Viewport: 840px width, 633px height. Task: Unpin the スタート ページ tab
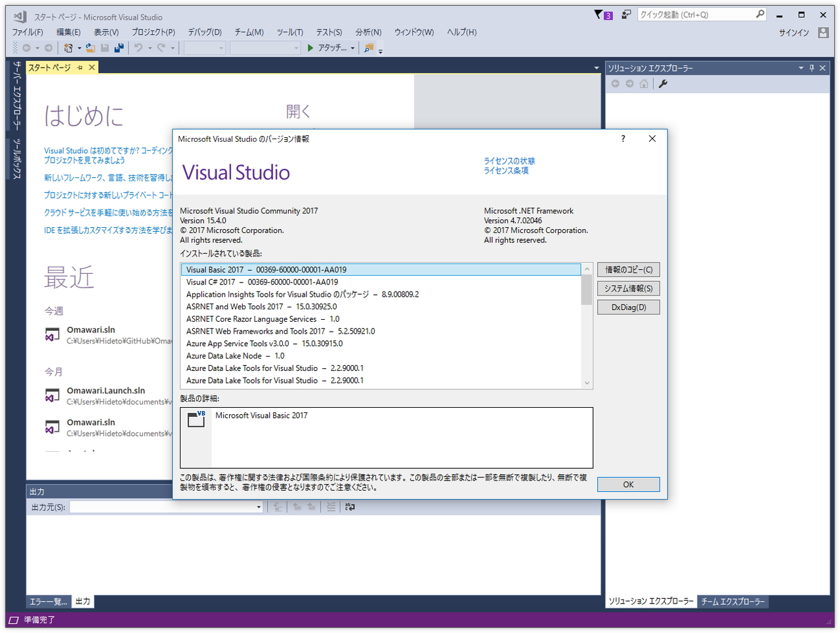point(80,66)
